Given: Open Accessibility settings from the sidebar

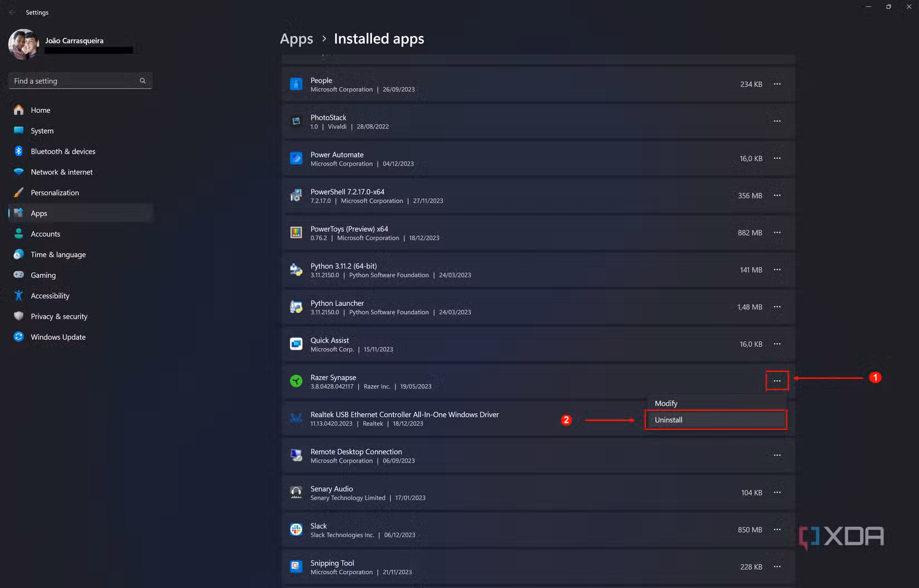Looking at the screenshot, I should [50, 296].
